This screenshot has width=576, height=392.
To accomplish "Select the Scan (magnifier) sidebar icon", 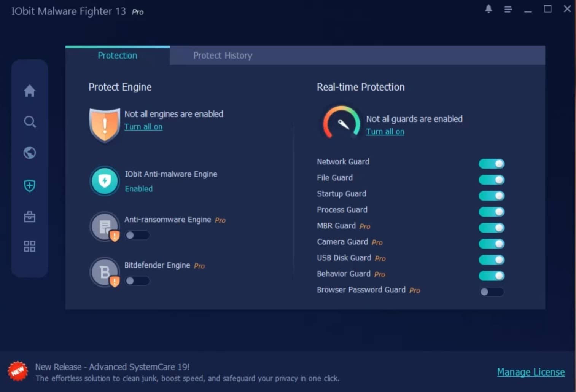I will (x=30, y=122).
